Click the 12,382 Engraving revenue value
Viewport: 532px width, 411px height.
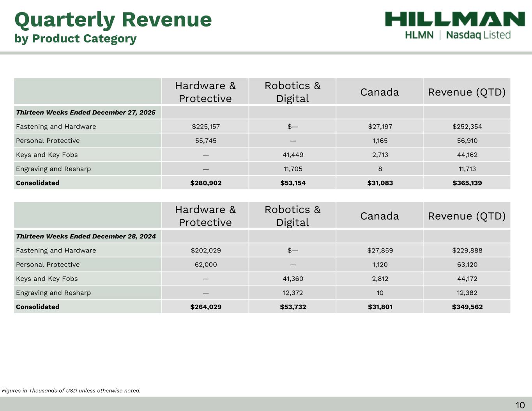tap(467, 293)
